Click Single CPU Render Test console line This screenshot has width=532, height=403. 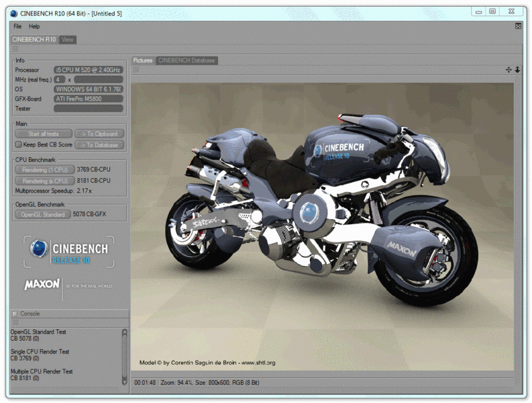point(40,352)
